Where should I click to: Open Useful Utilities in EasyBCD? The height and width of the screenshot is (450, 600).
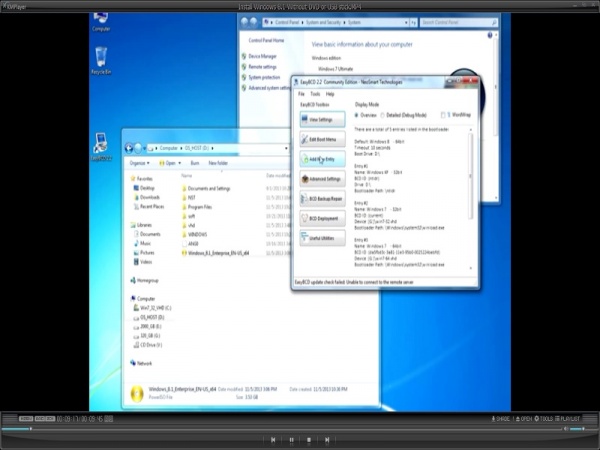(322, 238)
